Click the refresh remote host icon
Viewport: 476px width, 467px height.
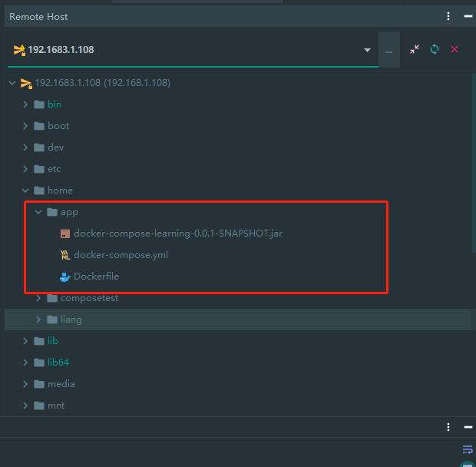click(x=435, y=49)
